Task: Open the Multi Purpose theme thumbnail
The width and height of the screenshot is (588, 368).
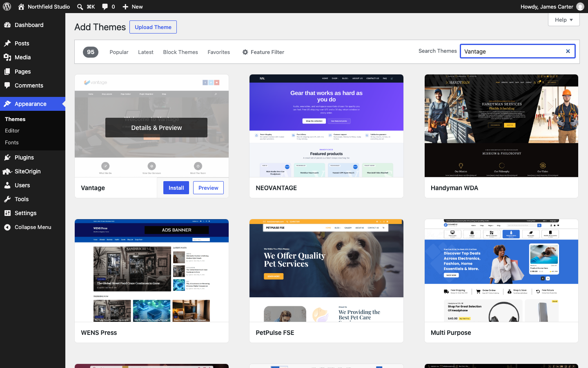Action: pos(501,271)
